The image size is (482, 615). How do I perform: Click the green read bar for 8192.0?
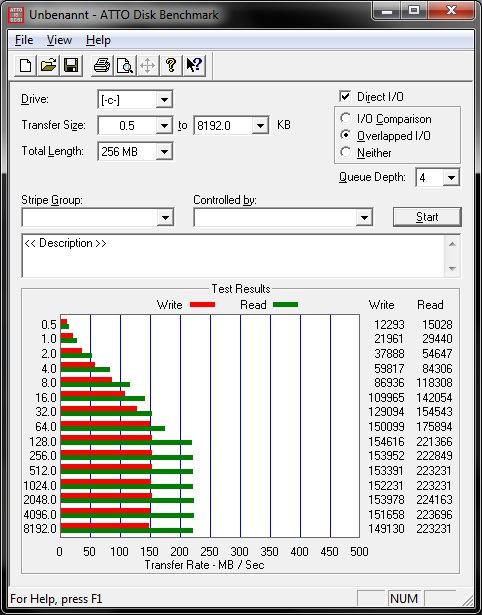tap(127, 531)
